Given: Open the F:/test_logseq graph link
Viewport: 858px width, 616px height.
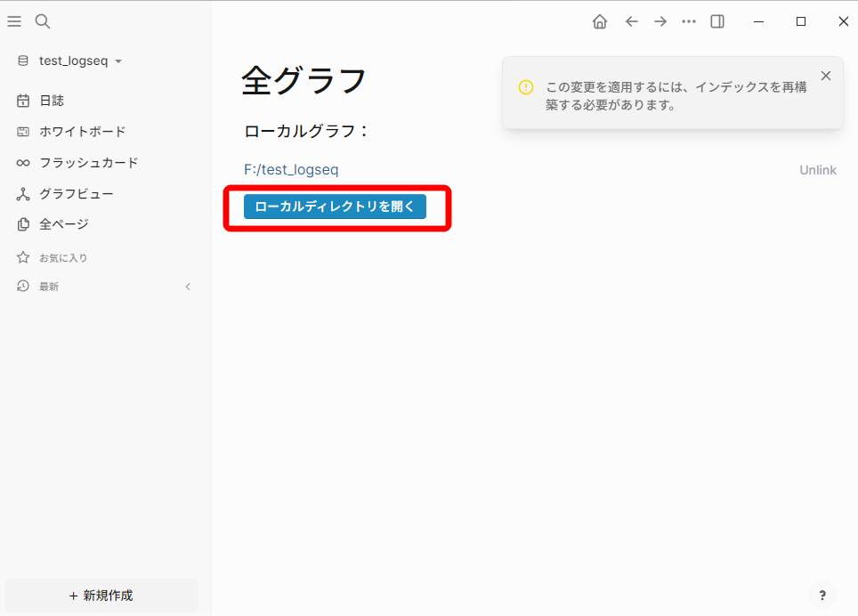Looking at the screenshot, I should click(291, 170).
